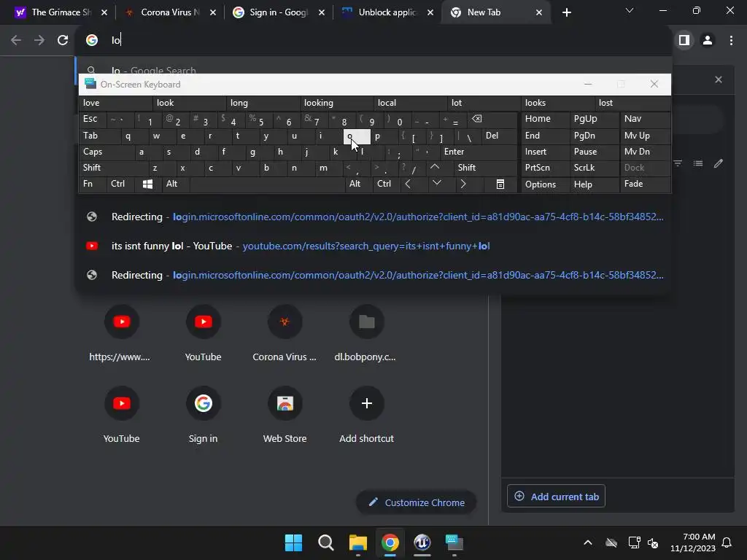Viewport: 747px width, 560px height.
Task: Click the Help key on keyboard
Action: (x=594, y=184)
